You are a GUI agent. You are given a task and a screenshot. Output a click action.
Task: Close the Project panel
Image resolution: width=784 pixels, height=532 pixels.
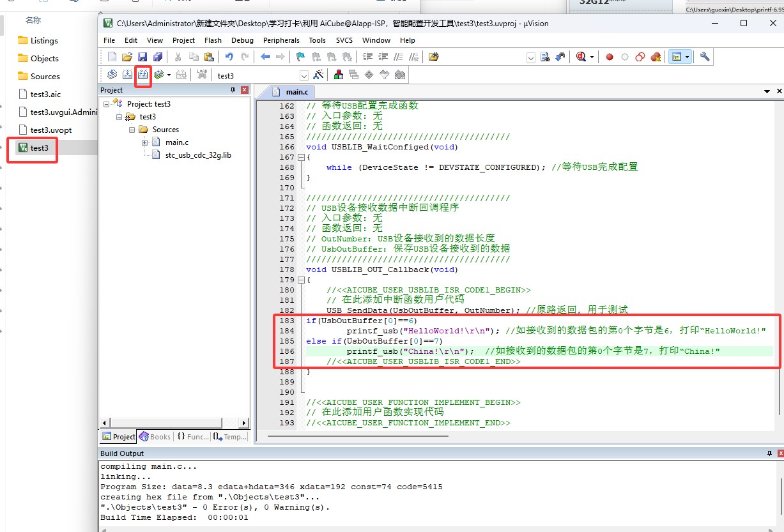pyautogui.click(x=244, y=90)
